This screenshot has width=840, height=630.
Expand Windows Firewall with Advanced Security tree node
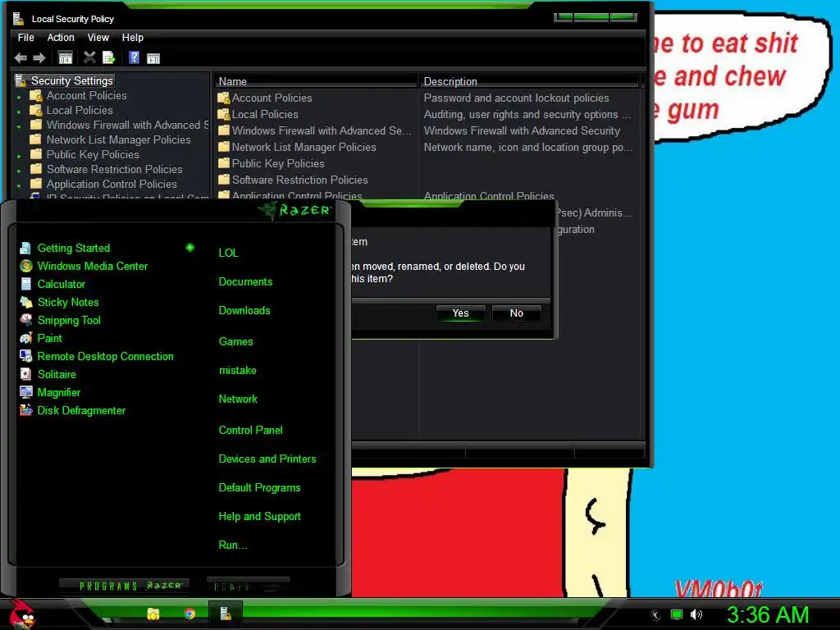point(20,127)
